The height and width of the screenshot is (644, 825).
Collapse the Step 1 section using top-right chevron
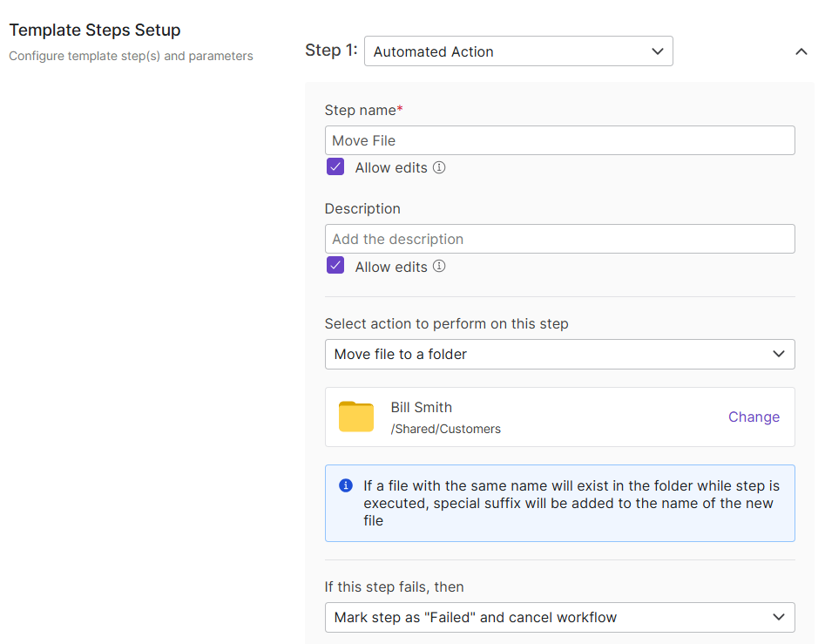(801, 51)
